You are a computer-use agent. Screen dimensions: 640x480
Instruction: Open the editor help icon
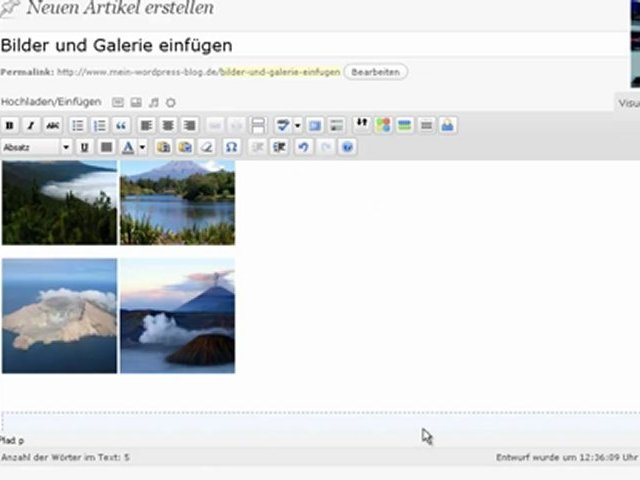click(347, 147)
